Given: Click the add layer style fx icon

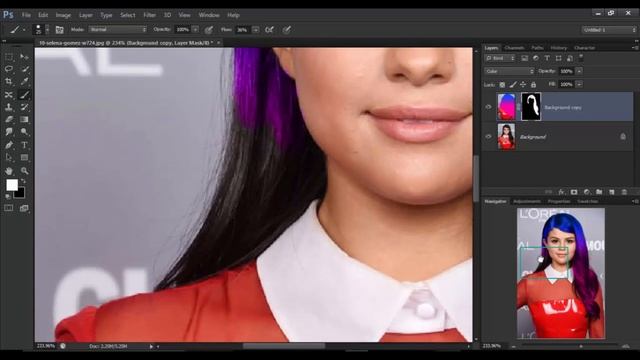Looking at the screenshot, I should 562,192.
